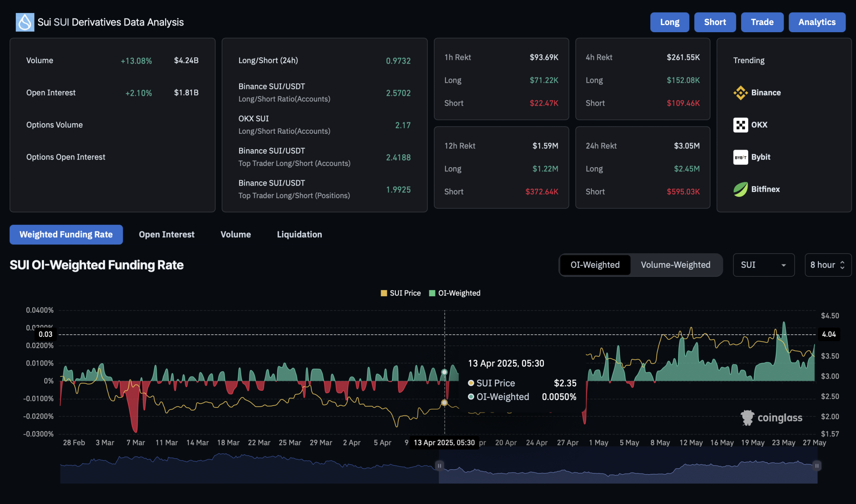Click the Analytics button
The height and width of the screenshot is (504, 856).
817,22
